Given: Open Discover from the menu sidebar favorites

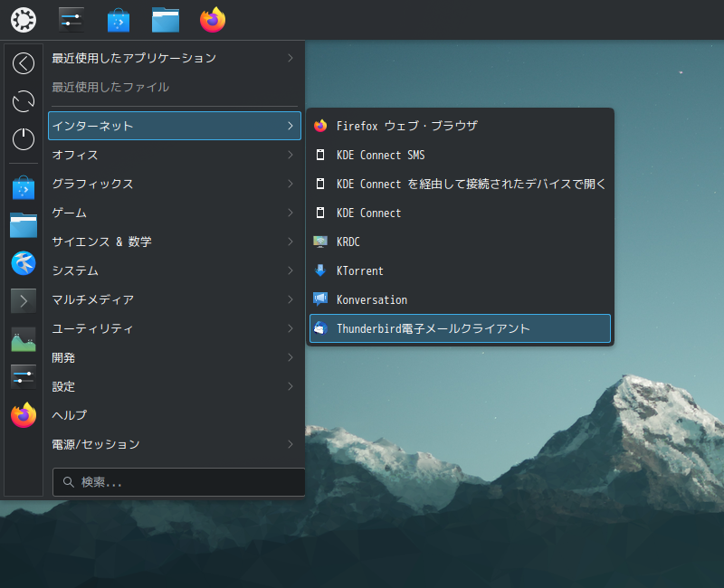Looking at the screenshot, I should 24,187.
